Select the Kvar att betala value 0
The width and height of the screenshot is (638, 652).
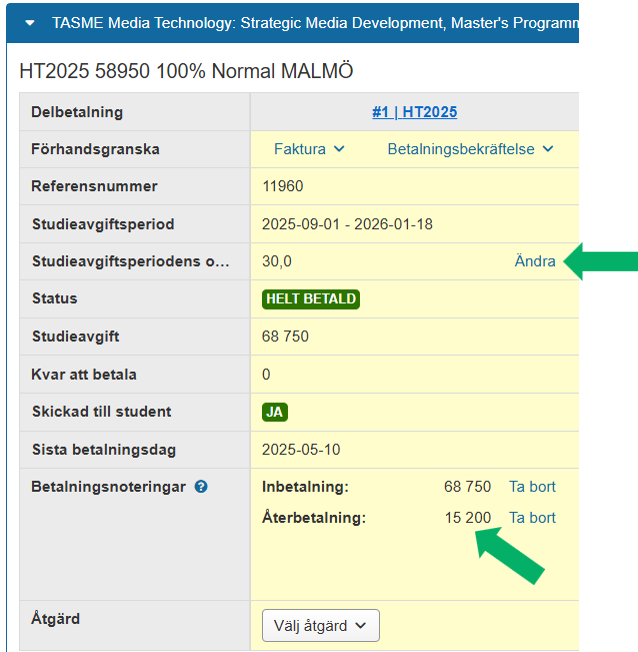point(266,374)
